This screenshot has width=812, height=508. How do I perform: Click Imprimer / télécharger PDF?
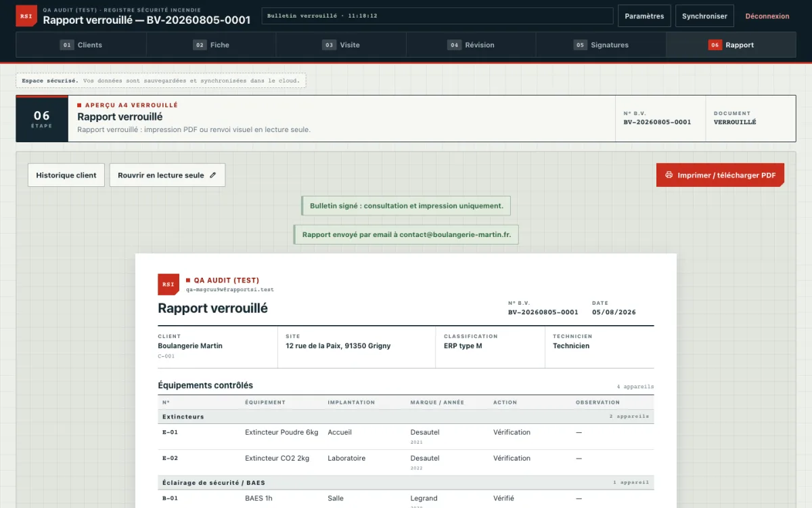[720, 175]
